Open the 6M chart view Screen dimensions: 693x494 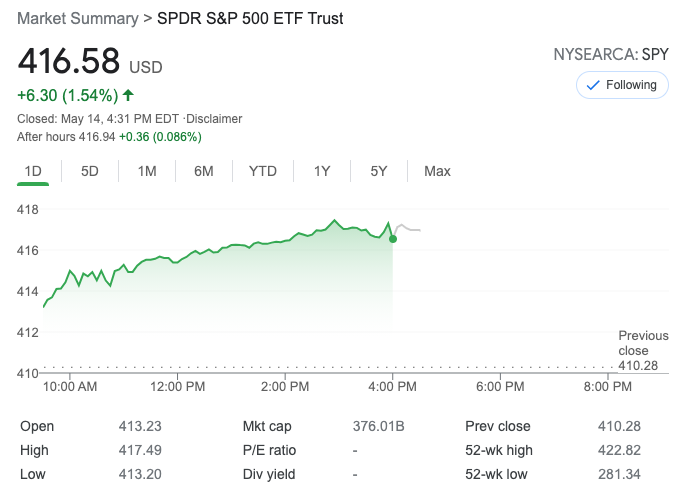204,171
